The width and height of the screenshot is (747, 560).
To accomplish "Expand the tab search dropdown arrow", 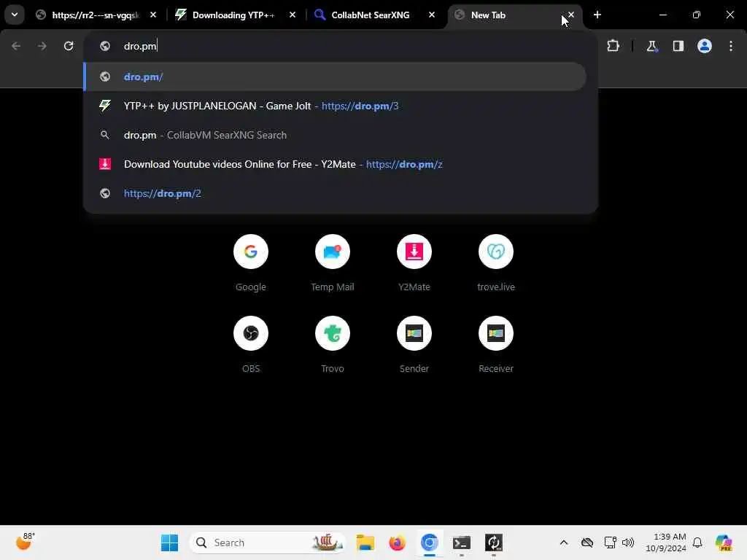I will coord(15,15).
